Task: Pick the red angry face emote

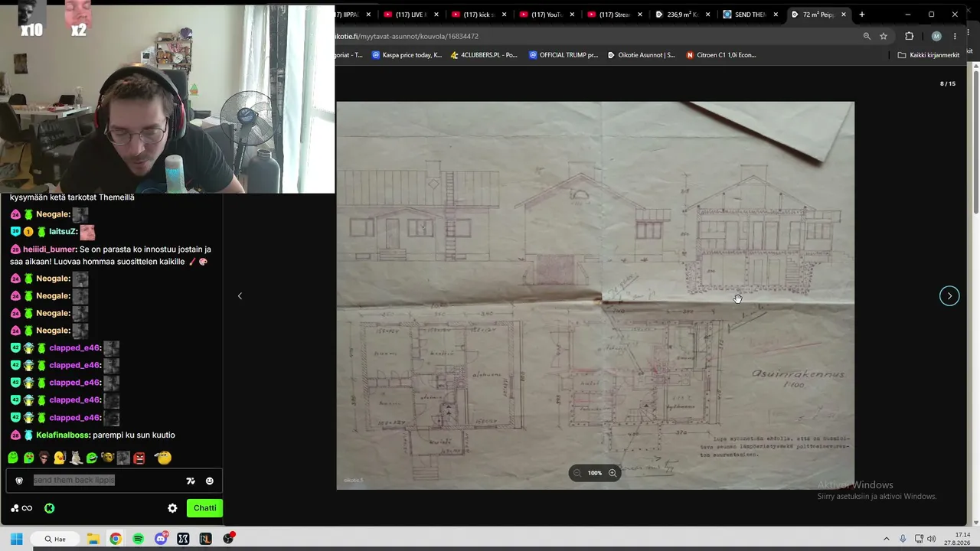Action: (x=139, y=458)
